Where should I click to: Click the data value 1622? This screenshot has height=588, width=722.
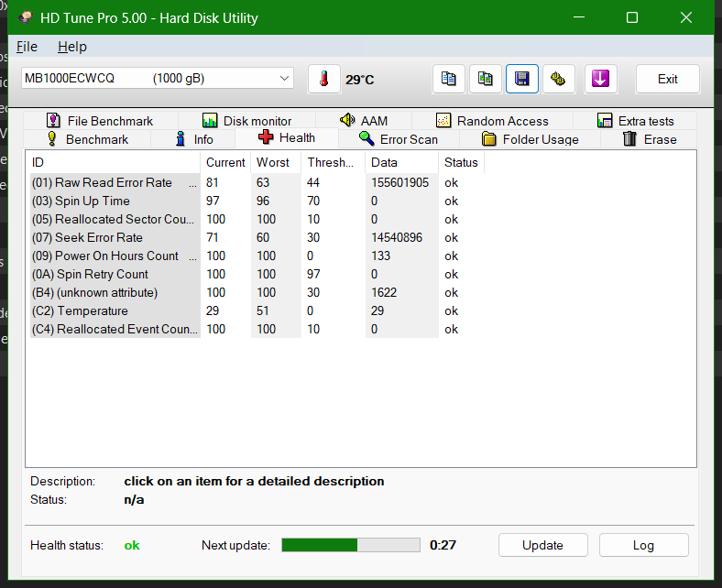pyautogui.click(x=384, y=293)
